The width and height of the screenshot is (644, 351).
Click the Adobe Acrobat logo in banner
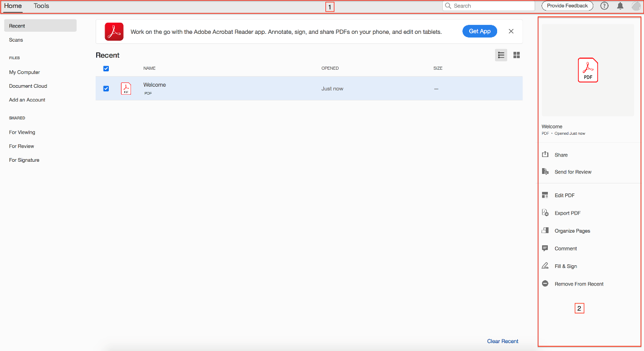tap(114, 32)
